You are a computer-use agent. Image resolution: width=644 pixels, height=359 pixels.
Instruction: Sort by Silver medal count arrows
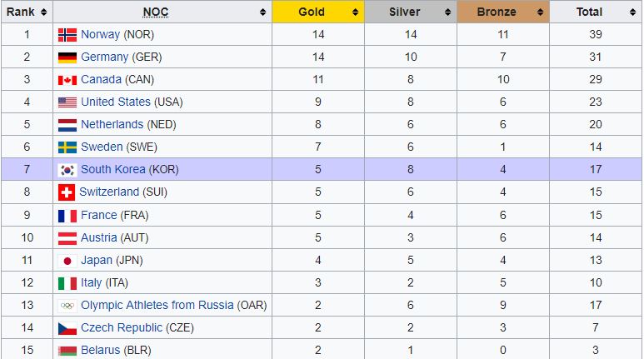coord(448,12)
